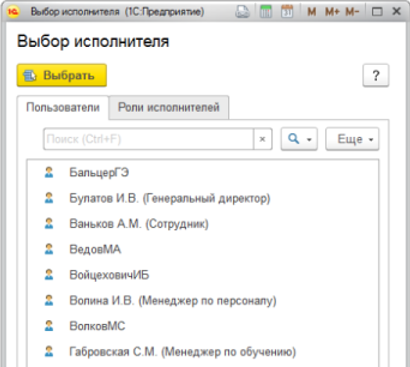Open the magnifier search dropdown
This screenshot has height=367, width=410.
tap(299, 139)
